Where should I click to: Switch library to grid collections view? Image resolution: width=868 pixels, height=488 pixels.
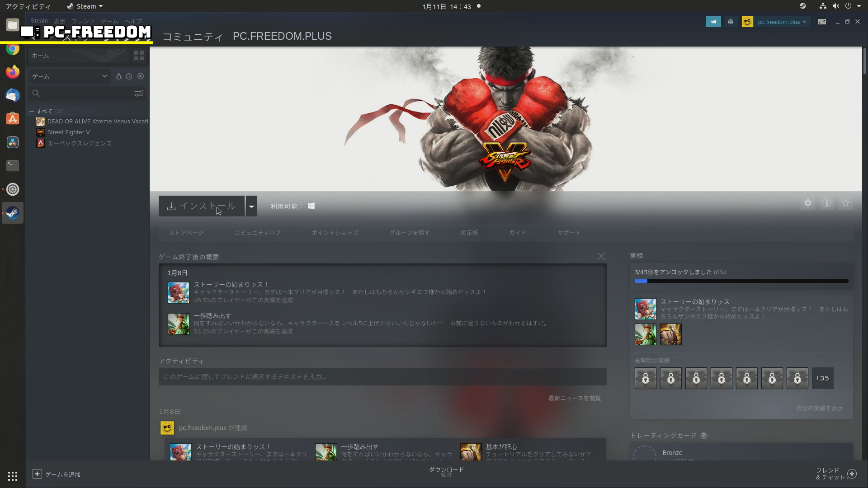[x=139, y=56]
